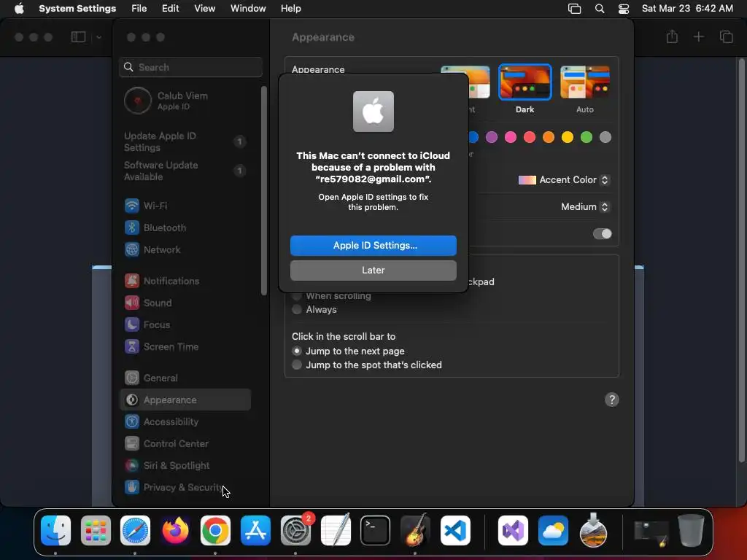Open TextEdit from the Dock
Screen dimensions: 747x560
pyautogui.click(x=336, y=531)
